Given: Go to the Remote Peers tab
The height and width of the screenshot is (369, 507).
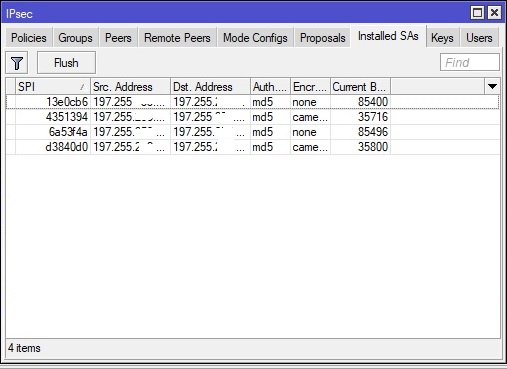Looking at the screenshot, I should click(177, 38).
